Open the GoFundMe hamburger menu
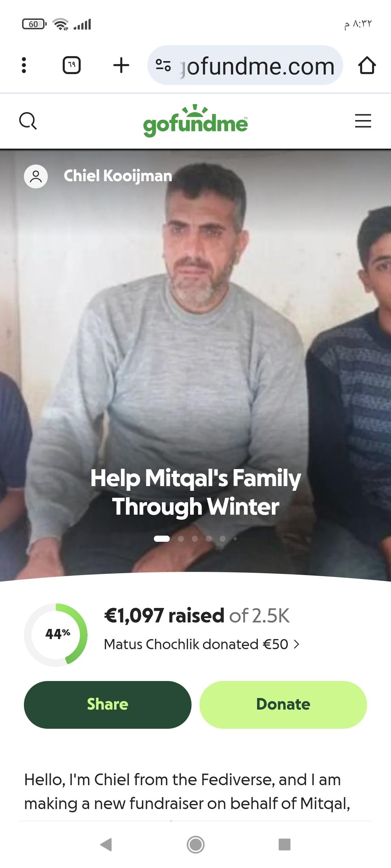This screenshot has width=391, height=868. coord(363,121)
